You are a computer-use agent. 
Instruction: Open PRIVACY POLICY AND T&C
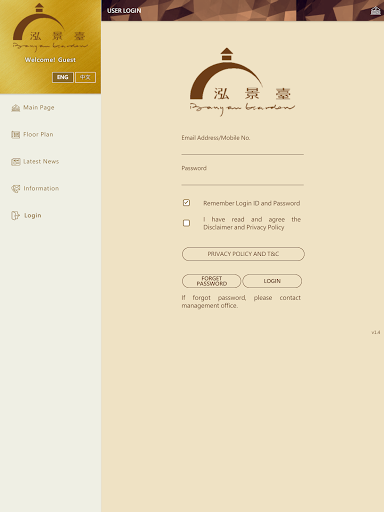[243, 254]
